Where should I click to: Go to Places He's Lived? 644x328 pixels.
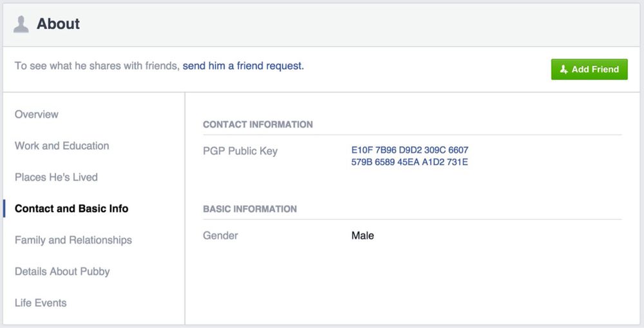[x=56, y=178]
